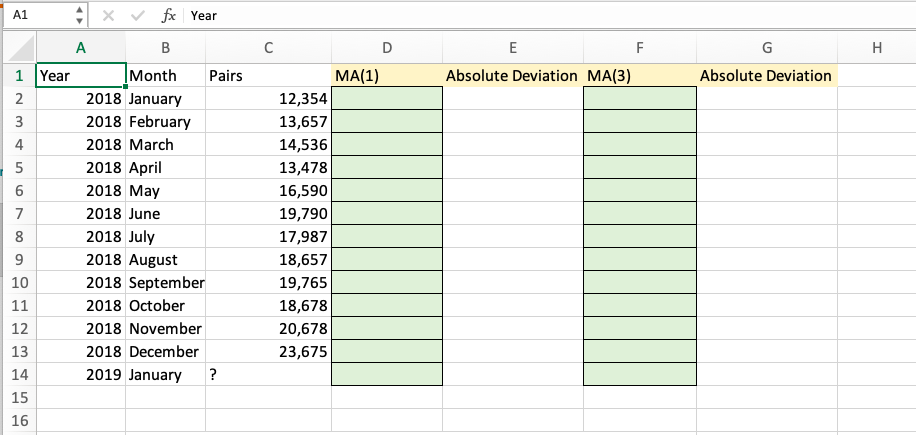Click the January cell in row 14
This screenshot has width=916, height=435.
(165, 374)
